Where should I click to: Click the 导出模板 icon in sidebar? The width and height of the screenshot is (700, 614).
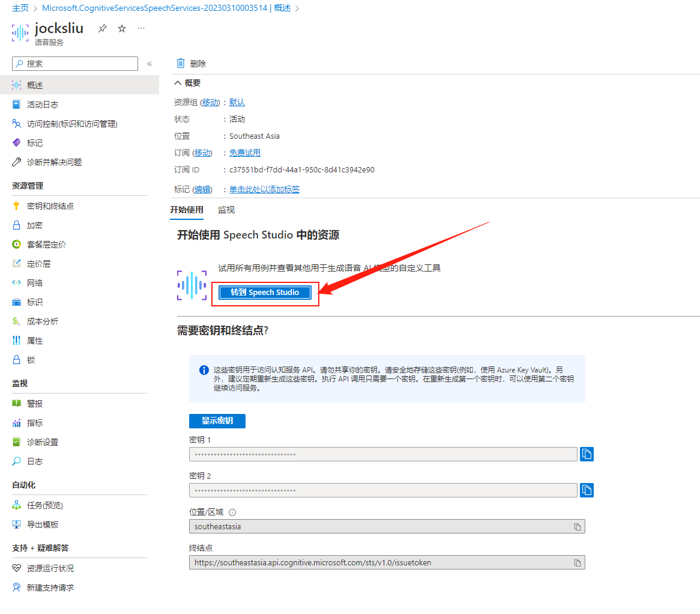[17, 524]
